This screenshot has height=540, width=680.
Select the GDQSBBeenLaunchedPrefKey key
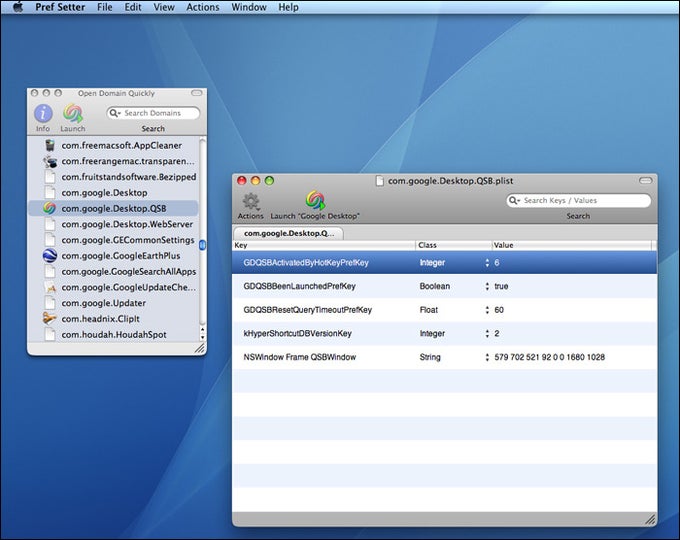tap(299, 286)
